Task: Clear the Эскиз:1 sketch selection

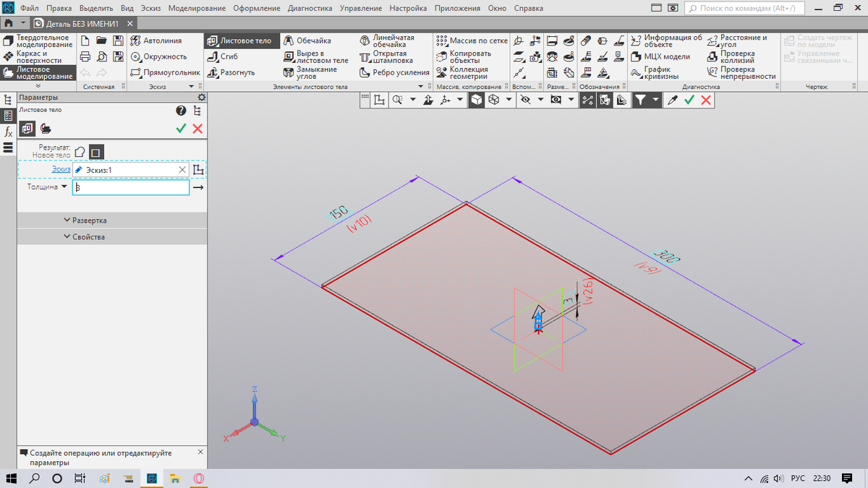Action: pyautogui.click(x=183, y=169)
